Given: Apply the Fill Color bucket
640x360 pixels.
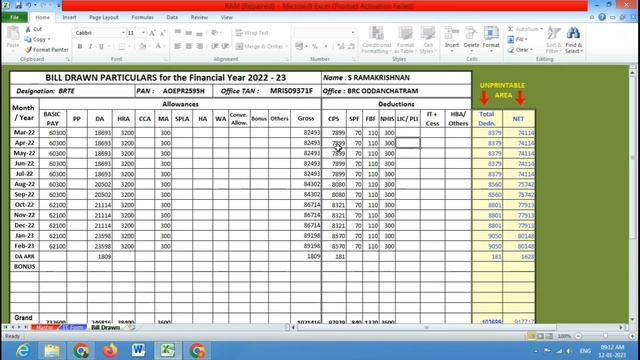Looking at the screenshot, I should point(142,46).
